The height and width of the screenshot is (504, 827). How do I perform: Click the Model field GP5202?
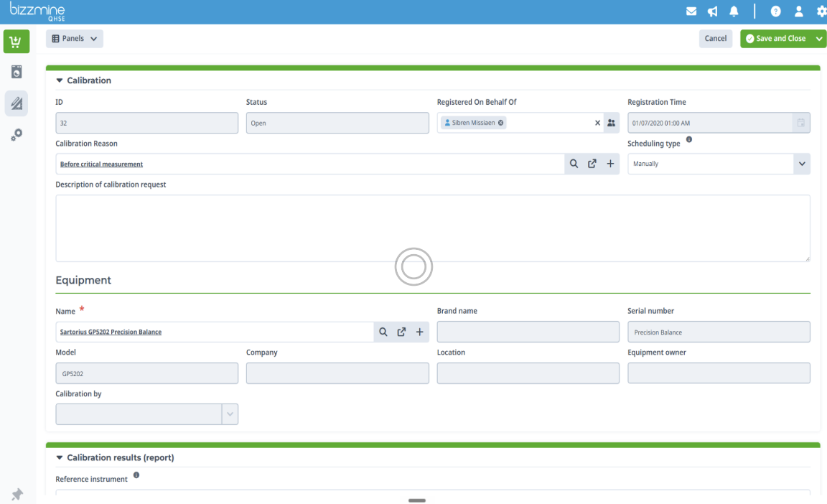[x=146, y=373]
